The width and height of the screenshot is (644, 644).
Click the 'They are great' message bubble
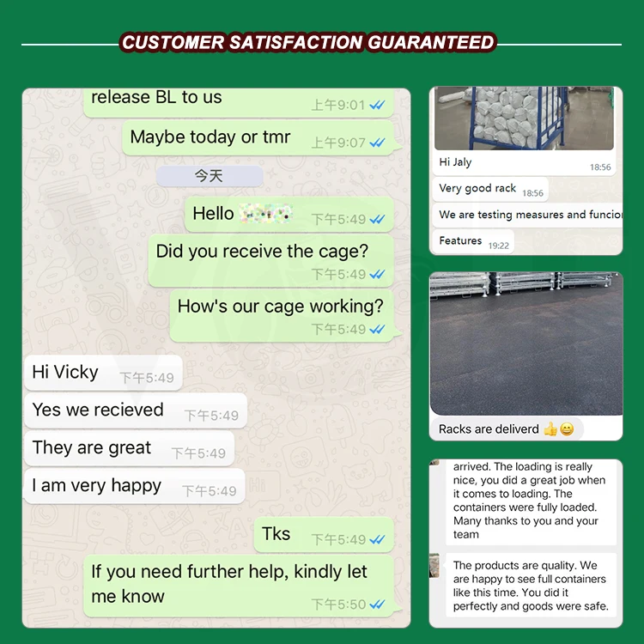click(x=129, y=448)
